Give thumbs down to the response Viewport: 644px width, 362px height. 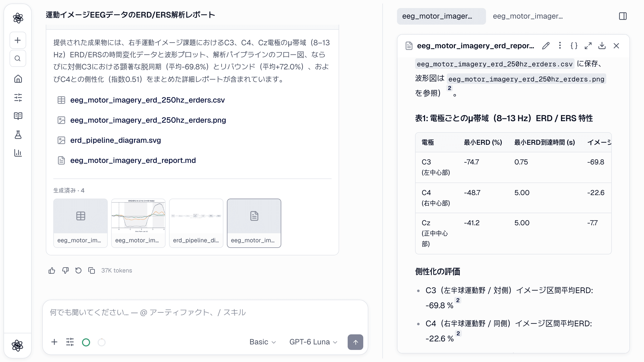(x=65, y=270)
